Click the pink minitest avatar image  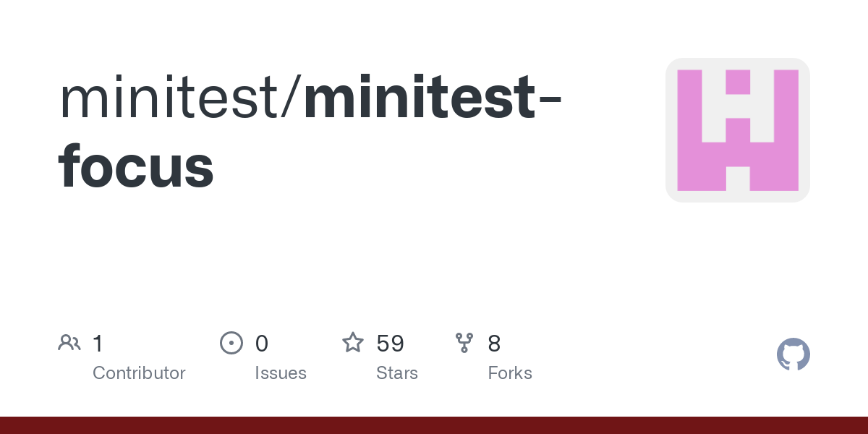738,130
